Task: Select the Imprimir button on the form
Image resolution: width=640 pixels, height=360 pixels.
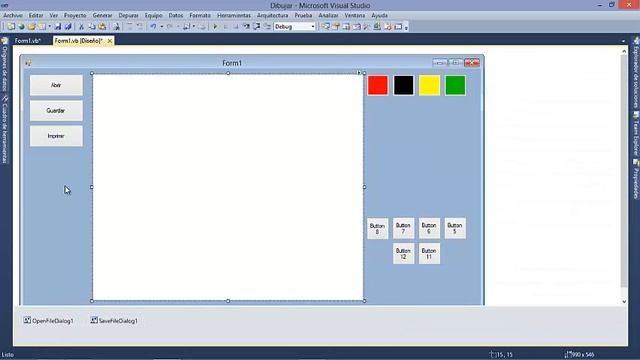Action: pos(56,136)
